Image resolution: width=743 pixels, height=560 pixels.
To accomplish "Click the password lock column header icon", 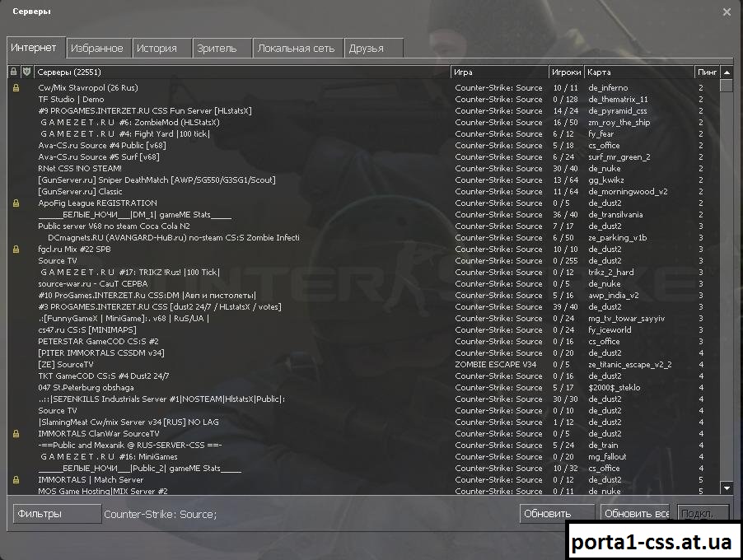I will [13, 72].
